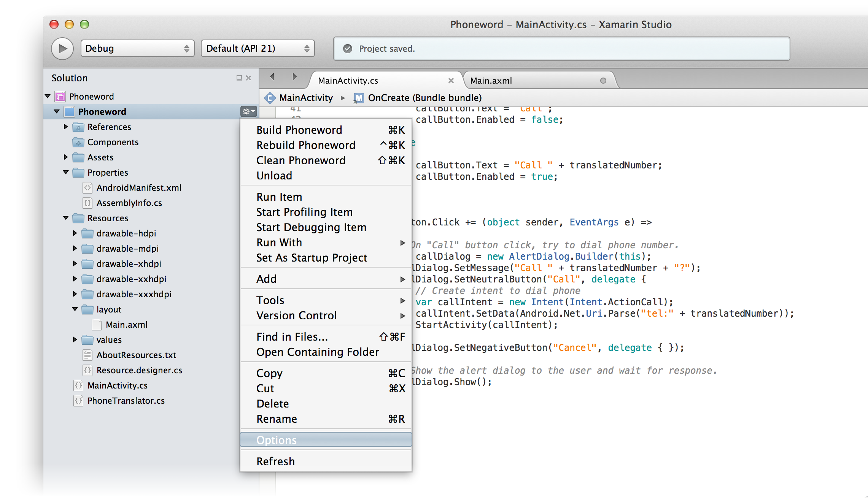Close the MainActivity.cs tab
This screenshot has width=868, height=498.
[x=451, y=81]
